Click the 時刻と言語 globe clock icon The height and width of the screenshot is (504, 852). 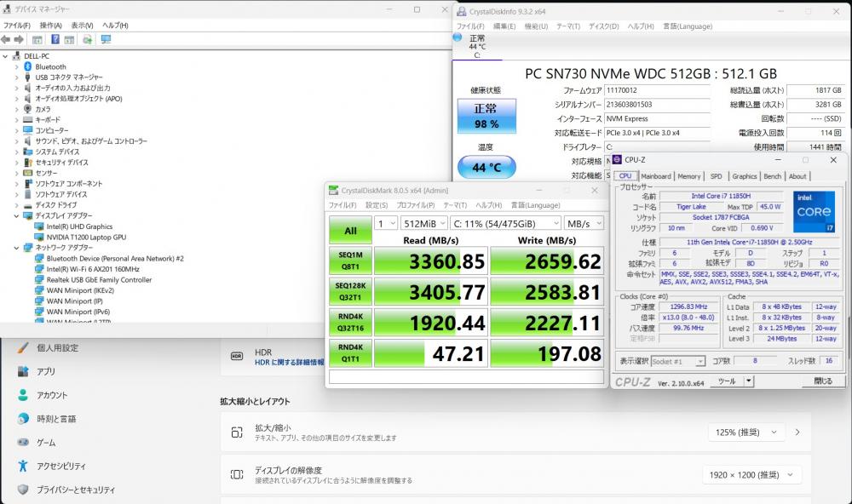[23, 419]
